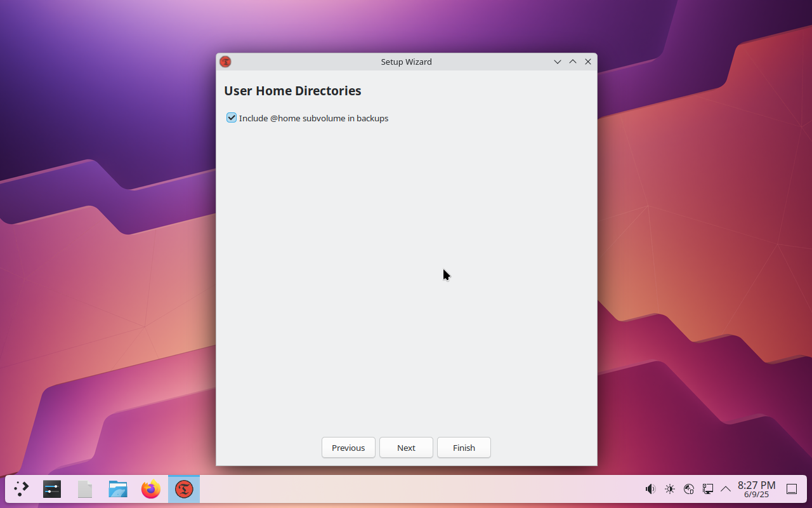Maximize the Setup Wizard window
The width and height of the screenshot is (812, 508).
(573, 62)
